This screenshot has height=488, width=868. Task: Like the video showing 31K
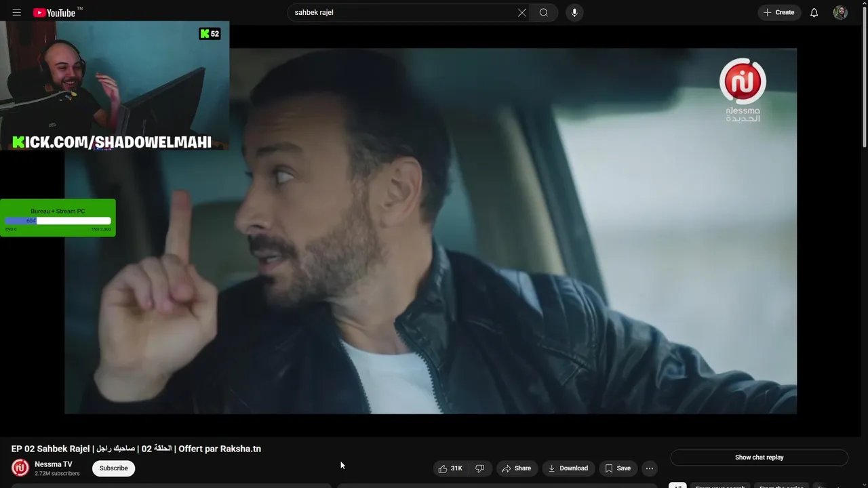pos(450,468)
